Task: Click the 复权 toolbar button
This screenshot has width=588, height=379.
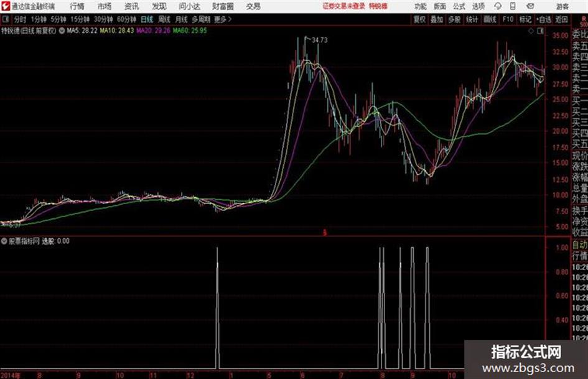Action: click(419, 19)
